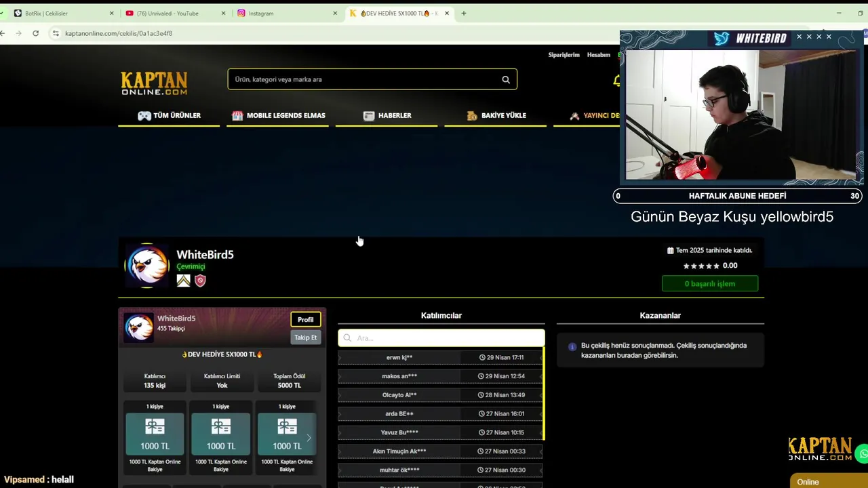The image size is (868, 488).
Task: Click the Kazananlar section heading
Action: (660, 315)
